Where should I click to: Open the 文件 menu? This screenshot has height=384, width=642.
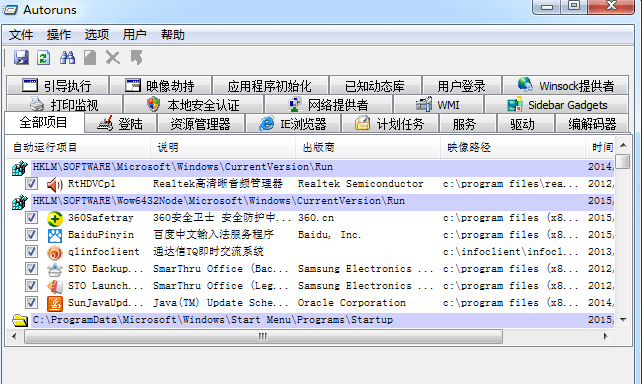21,35
